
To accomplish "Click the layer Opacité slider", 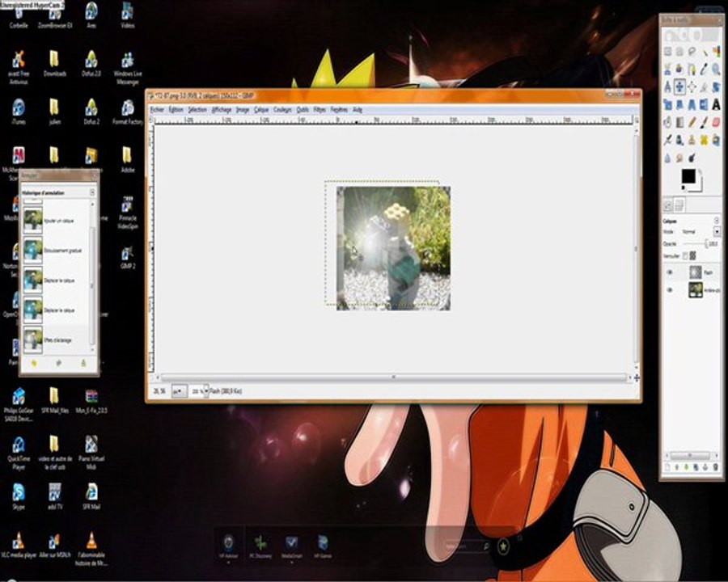I will pos(694,243).
